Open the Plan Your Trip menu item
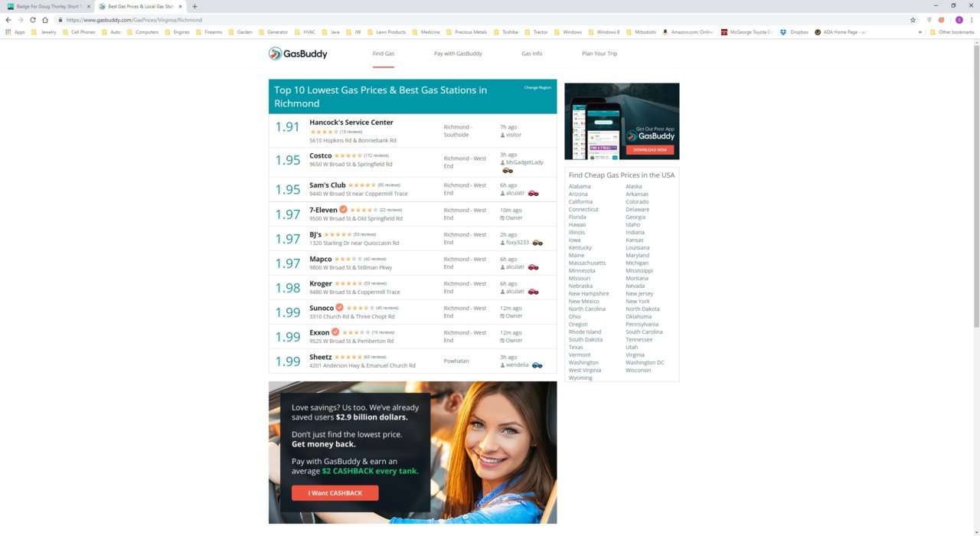Screen dimensions: 980x536 (599, 54)
